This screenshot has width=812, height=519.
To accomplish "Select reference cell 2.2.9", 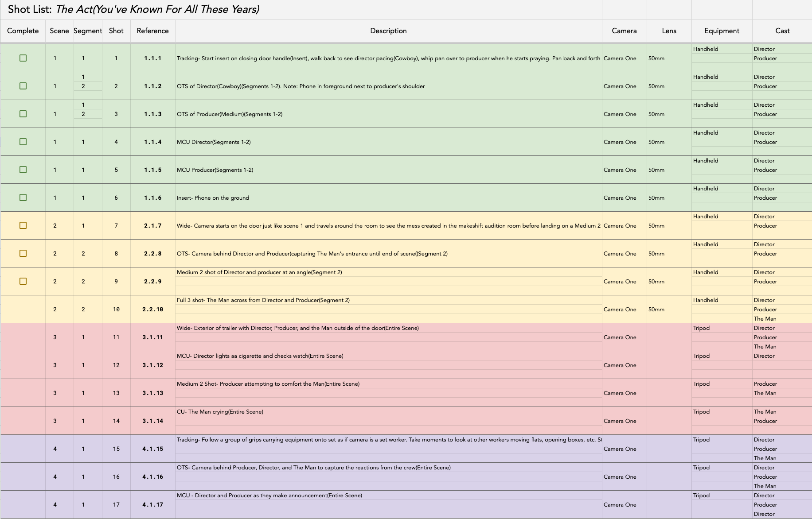I will (152, 281).
